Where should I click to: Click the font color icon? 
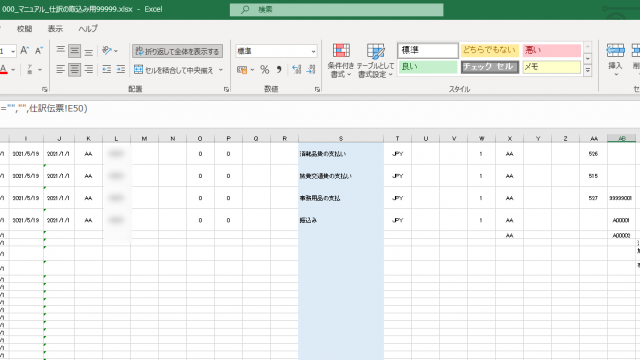(x=4, y=69)
